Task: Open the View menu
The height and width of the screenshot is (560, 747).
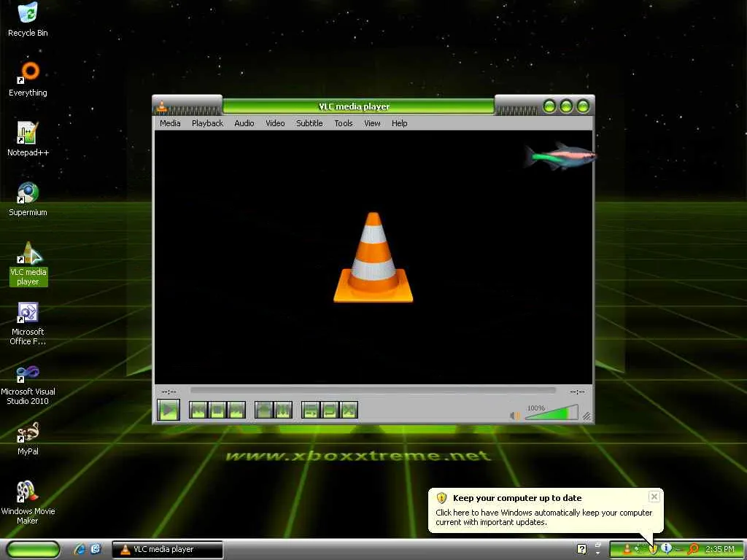Action: click(372, 123)
